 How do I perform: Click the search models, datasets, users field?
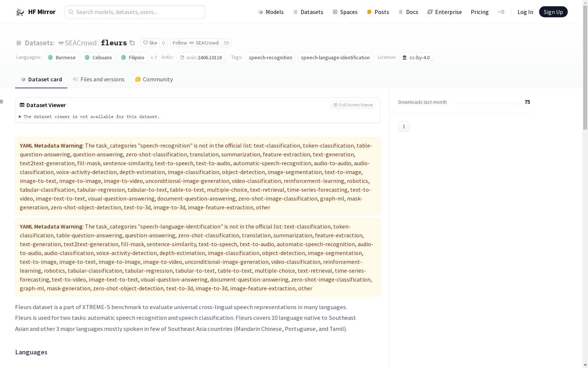135,12
